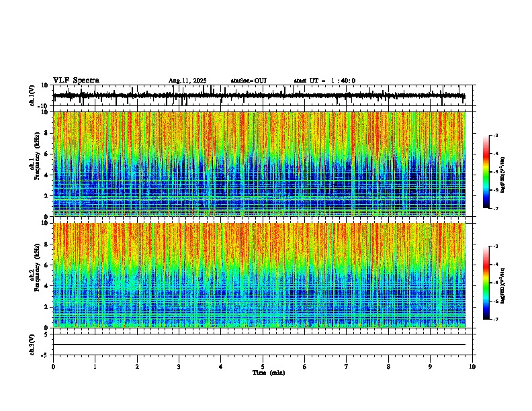Click the "2" kHz tick on ch.2 spectrogram axis
532x411 pixels.
46,307
